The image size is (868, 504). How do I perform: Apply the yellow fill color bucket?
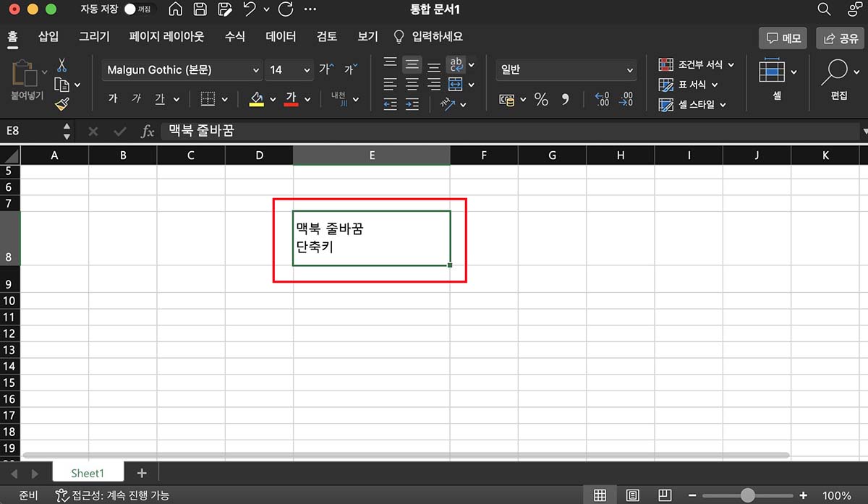tap(256, 98)
